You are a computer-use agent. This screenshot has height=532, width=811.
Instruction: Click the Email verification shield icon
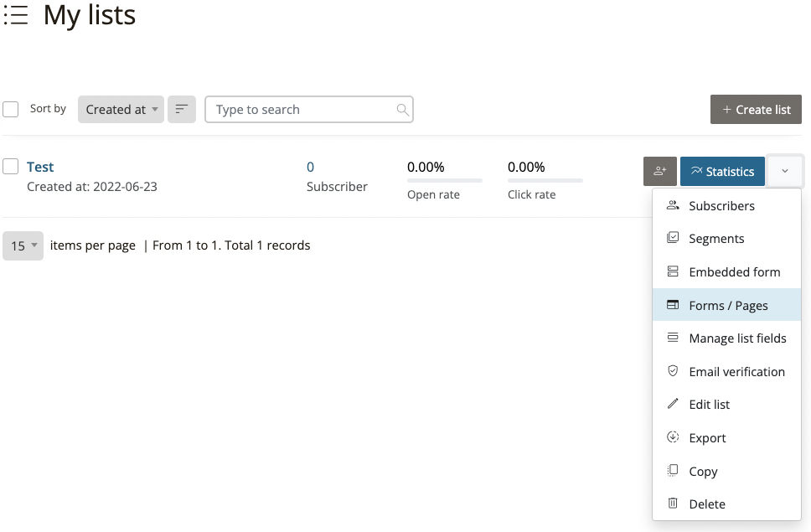672,371
